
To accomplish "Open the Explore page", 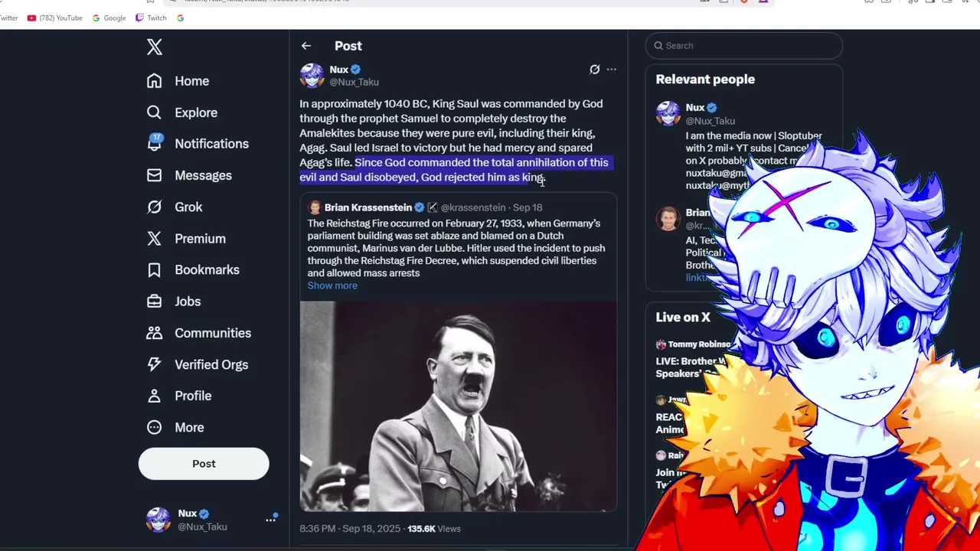I will 182,112.
